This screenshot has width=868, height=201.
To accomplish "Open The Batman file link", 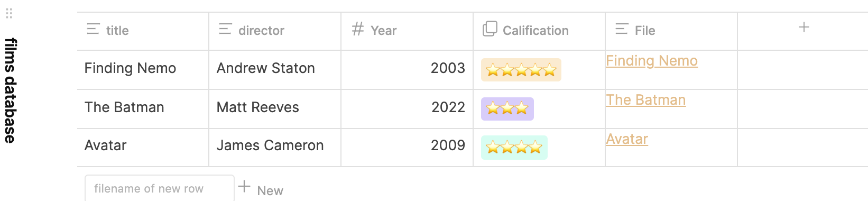I will tap(646, 100).
